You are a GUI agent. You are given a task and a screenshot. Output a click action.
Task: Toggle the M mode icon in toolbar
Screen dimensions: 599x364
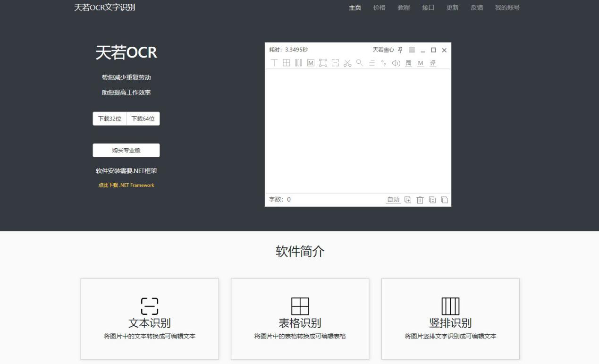[312, 62]
